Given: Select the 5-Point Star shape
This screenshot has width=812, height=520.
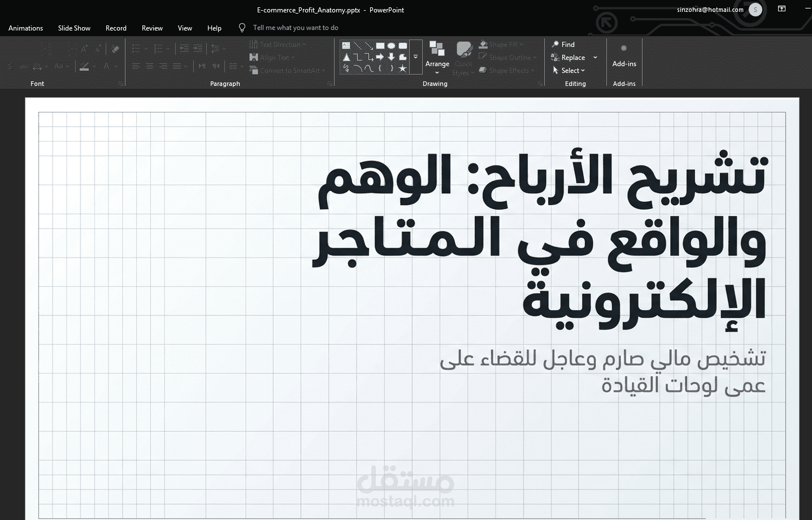Looking at the screenshot, I should tap(402, 68).
